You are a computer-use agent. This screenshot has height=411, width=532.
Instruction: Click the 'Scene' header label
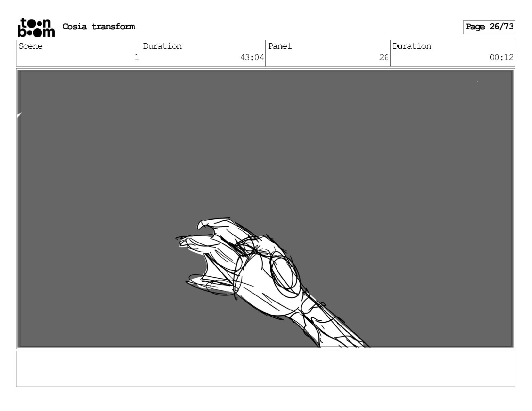point(31,46)
